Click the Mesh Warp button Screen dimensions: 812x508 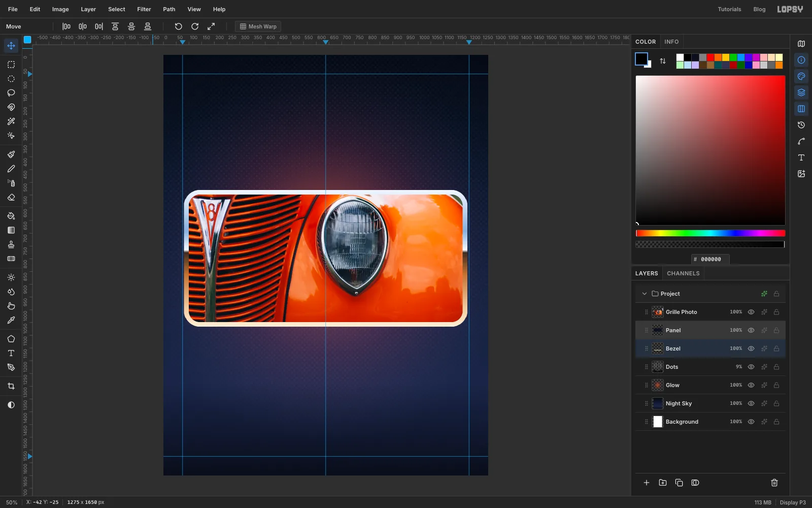pyautogui.click(x=258, y=26)
